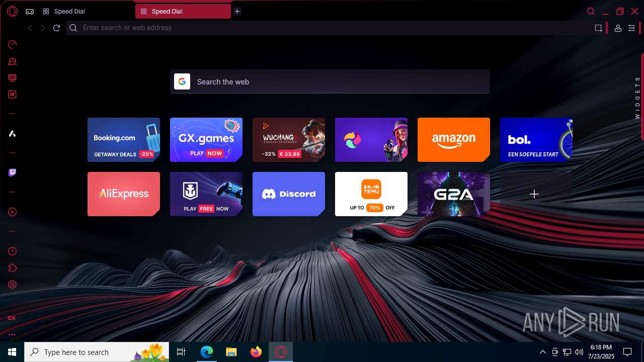Viewport: 644px width, 362px height.
Task: Open GX Cleaner in the sidebar
Action: click(x=12, y=61)
